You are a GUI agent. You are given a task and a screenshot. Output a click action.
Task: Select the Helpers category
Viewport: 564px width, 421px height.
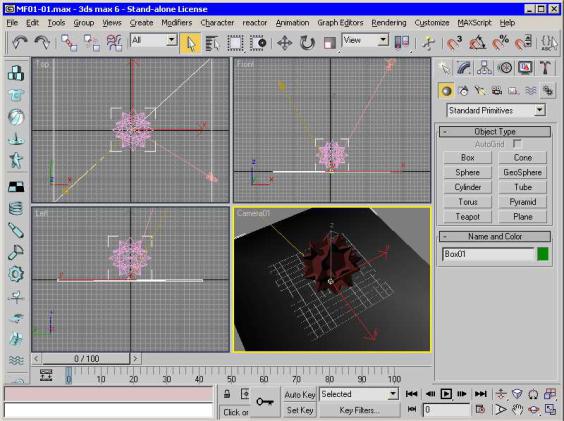514,91
